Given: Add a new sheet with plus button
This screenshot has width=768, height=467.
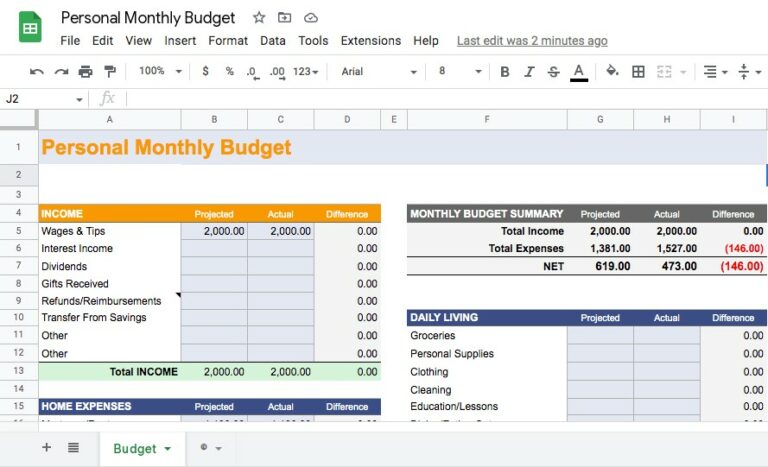Looking at the screenshot, I should pos(47,447).
